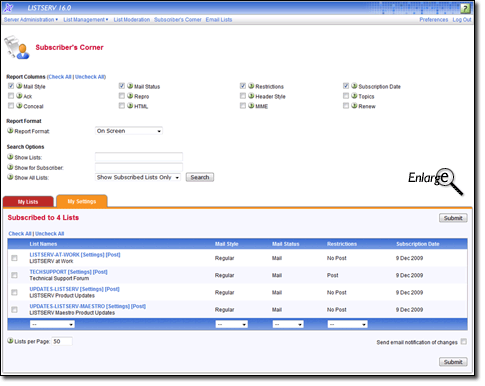Click the lower Submit button
Screen dimensions: 485x386
453,362
